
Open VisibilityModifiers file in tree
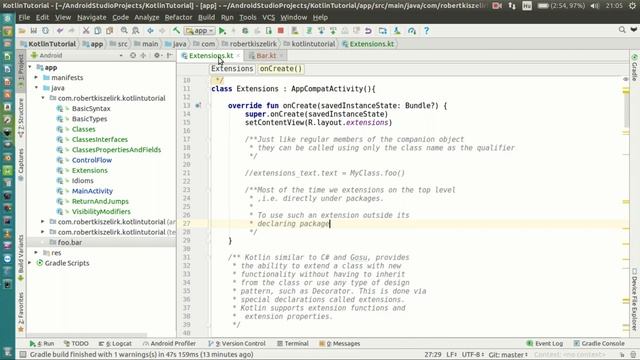(x=101, y=211)
